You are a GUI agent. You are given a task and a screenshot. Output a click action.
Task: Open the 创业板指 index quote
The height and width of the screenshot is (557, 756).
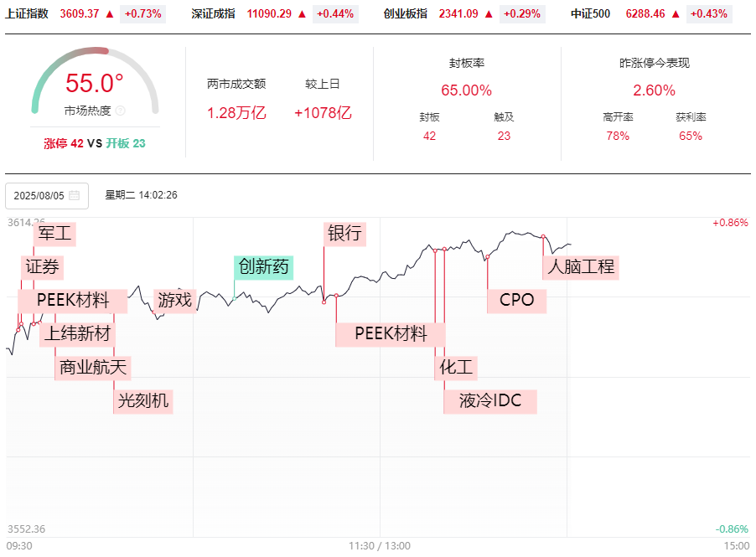click(405, 13)
